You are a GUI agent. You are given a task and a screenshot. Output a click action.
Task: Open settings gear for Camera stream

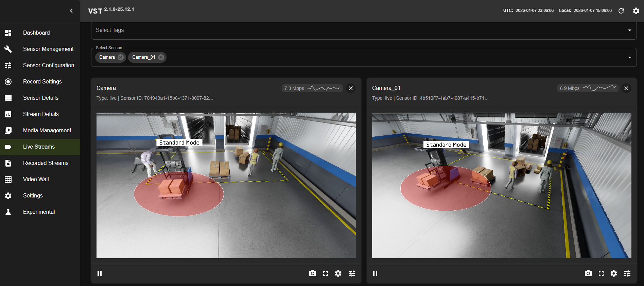pyautogui.click(x=338, y=273)
